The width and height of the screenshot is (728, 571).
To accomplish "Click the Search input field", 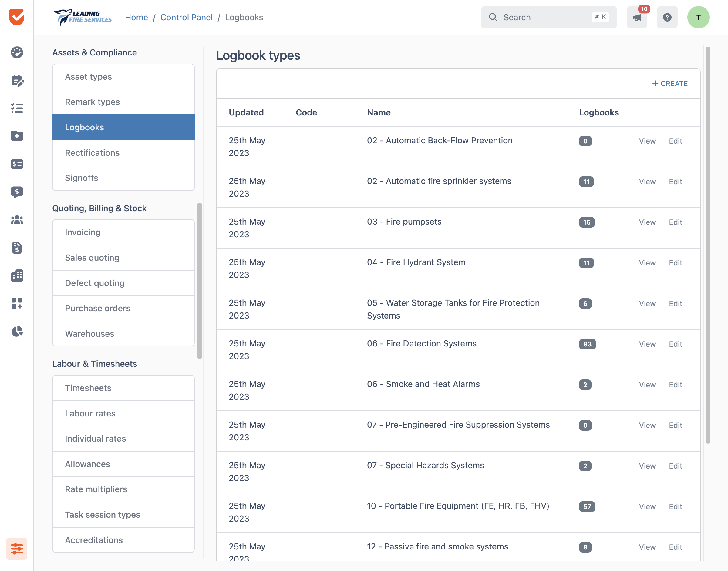I will tap(549, 17).
